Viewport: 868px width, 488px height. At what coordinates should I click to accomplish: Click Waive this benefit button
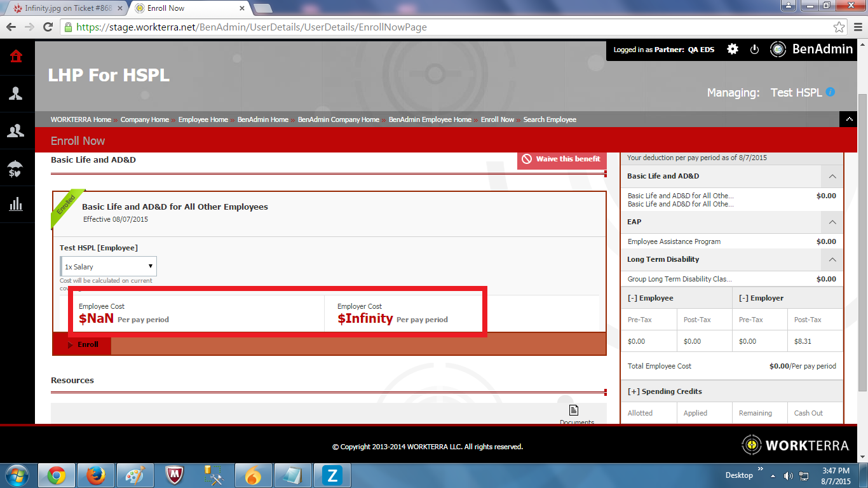click(x=562, y=159)
